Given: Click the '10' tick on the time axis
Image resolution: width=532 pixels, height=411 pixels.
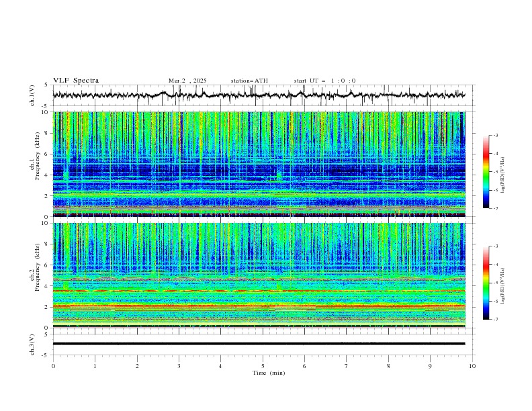Looking at the screenshot, I should pos(472,366).
